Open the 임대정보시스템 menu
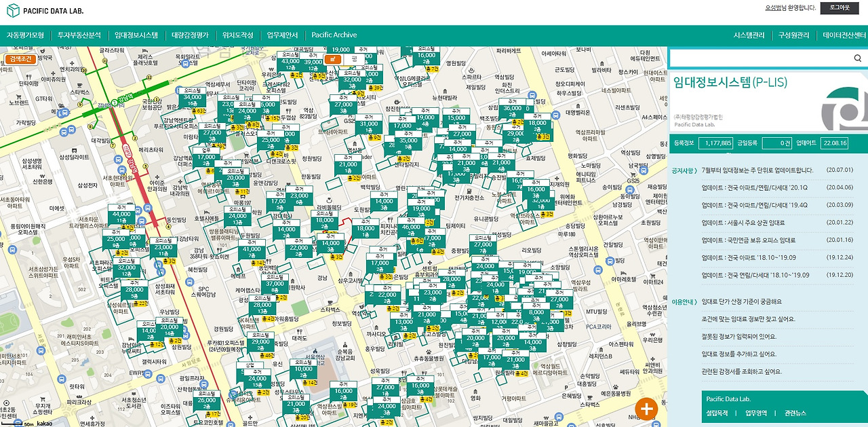 [x=136, y=35]
